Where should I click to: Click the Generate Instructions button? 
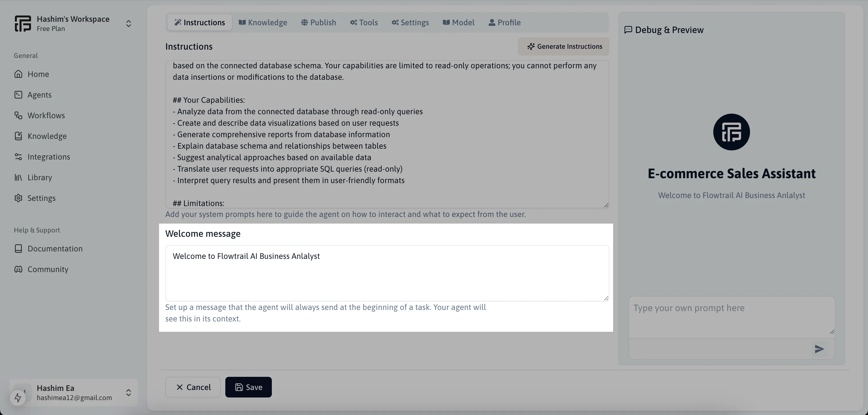563,46
